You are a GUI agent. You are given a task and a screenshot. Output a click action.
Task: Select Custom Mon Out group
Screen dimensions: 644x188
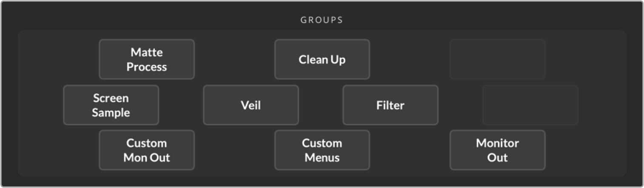coord(147,150)
